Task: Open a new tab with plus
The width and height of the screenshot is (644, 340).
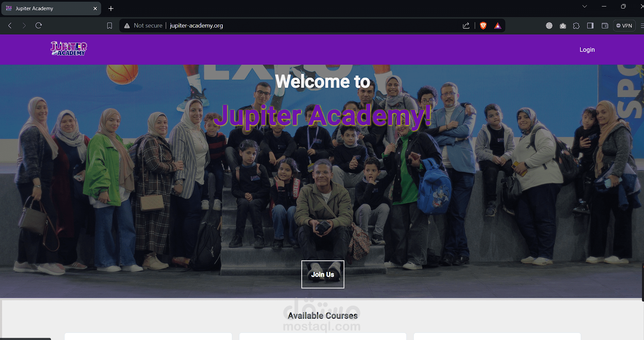Action: tap(111, 9)
